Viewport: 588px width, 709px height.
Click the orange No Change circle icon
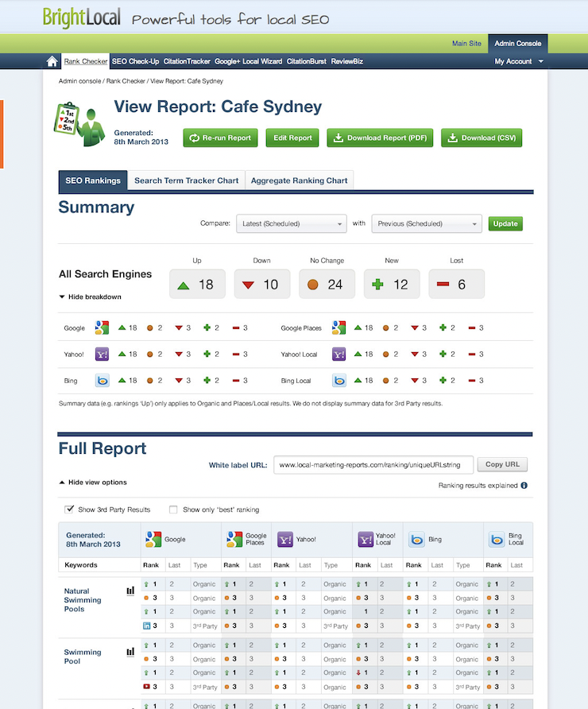313,285
